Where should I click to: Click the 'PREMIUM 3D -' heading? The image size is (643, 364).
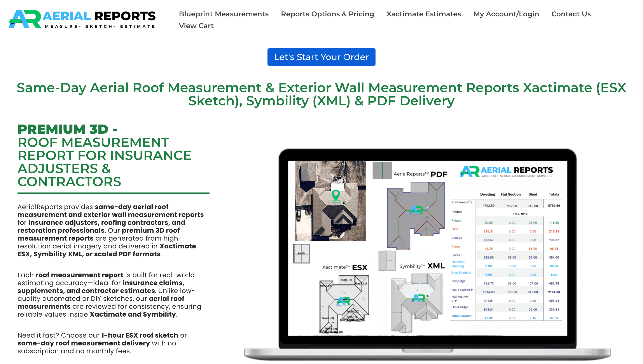pos(67,129)
